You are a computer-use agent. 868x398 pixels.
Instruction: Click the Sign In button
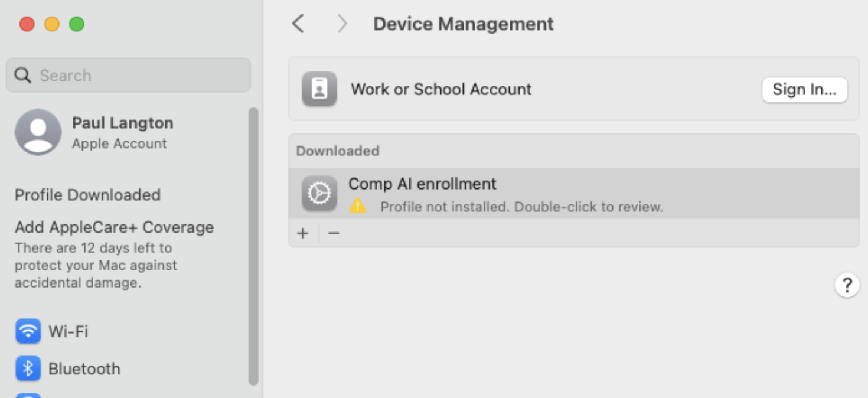(x=804, y=89)
